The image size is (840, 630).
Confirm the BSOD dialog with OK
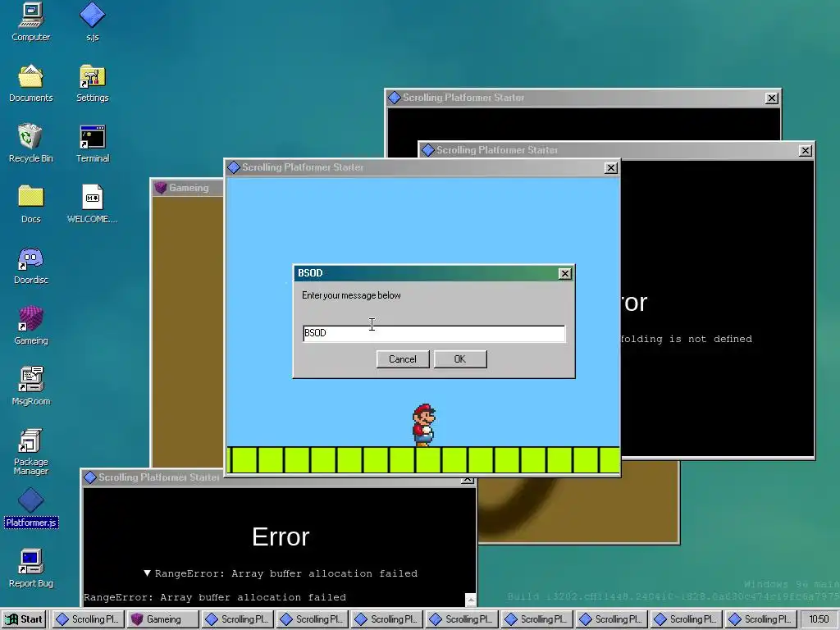(x=459, y=359)
